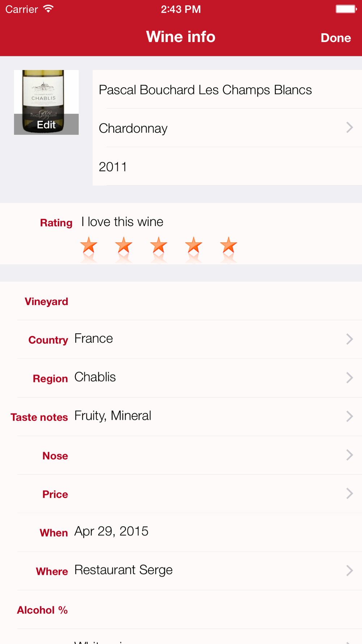This screenshot has width=362, height=644.
Task: Open Taste notes chevron for Fruity, Mineral
Action: pyautogui.click(x=349, y=416)
